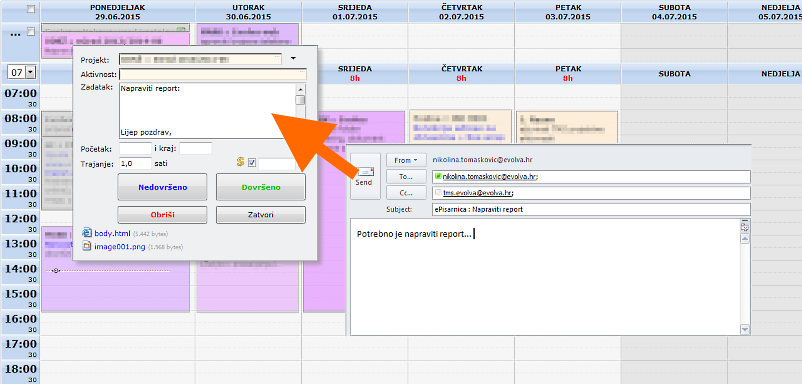Click the Projekt input field
This screenshot has height=384, width=802.
(x=200, y=59)
